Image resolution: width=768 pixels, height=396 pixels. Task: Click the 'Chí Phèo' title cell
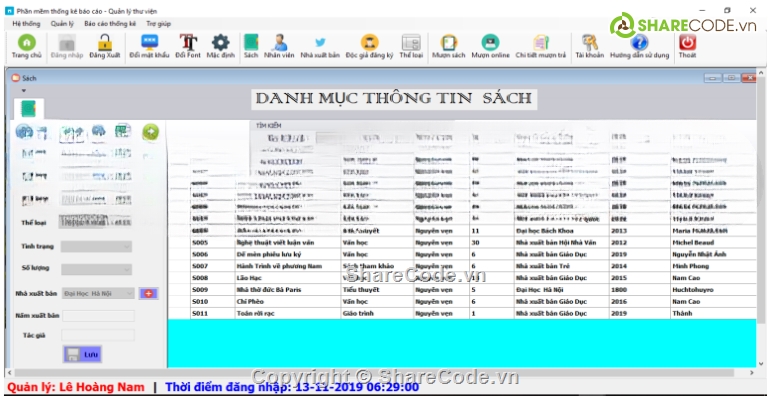[288, 301]
